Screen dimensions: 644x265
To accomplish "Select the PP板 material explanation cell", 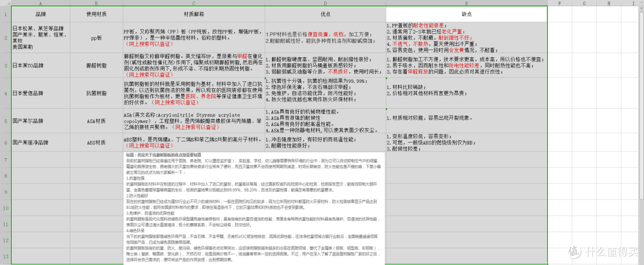I will tap(194, 38).
